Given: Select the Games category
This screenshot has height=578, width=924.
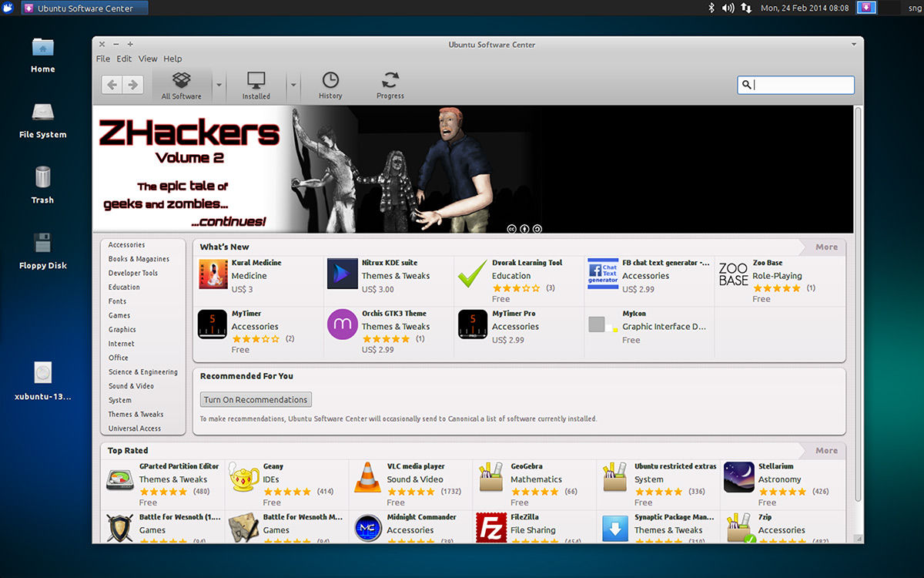Looking at the screenshot, I should (119, 315).
